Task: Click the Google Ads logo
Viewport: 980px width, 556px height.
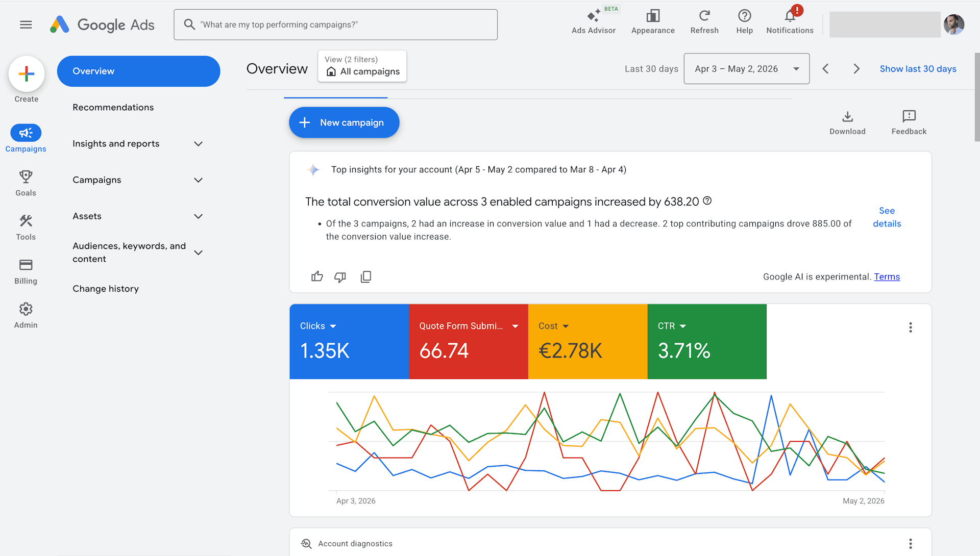Action: pos(102,24)
